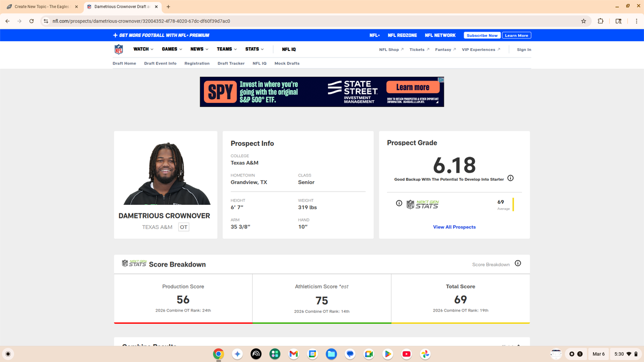Launch YouTube from the shelf
The width and height of the screenshot is (644, 362).
coord(406,354)
